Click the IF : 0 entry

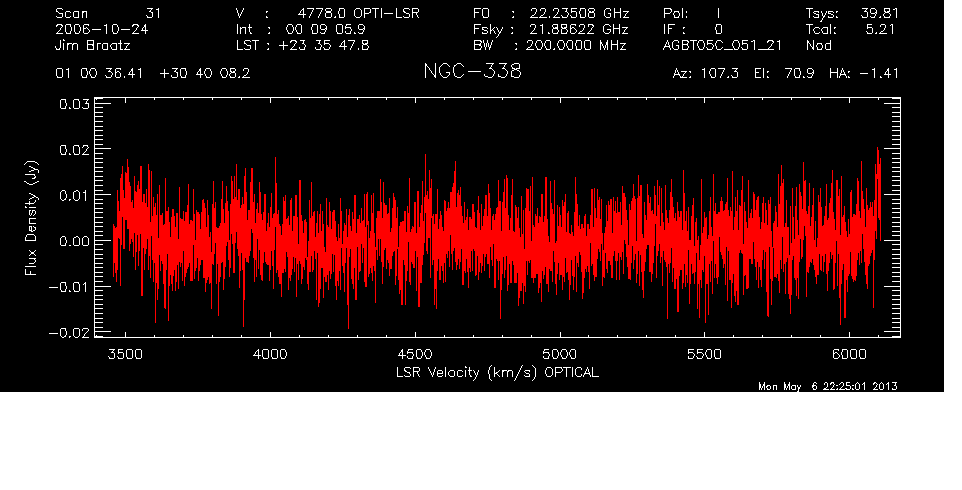693,29
